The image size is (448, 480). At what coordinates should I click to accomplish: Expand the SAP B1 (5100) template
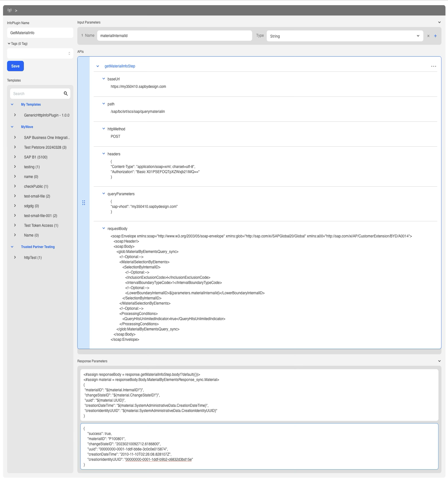coord(15,157)
